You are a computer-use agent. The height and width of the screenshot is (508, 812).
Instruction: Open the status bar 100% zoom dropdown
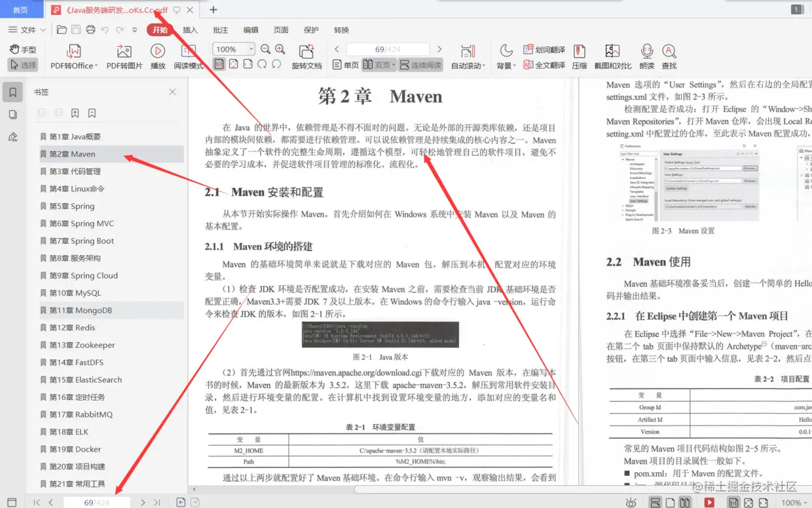(x=796, y=502)
